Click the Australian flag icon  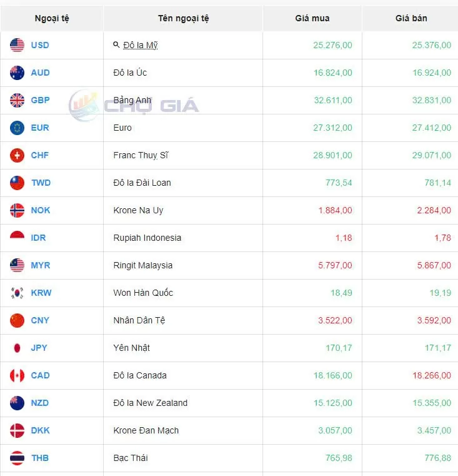[x=17, y=73]
